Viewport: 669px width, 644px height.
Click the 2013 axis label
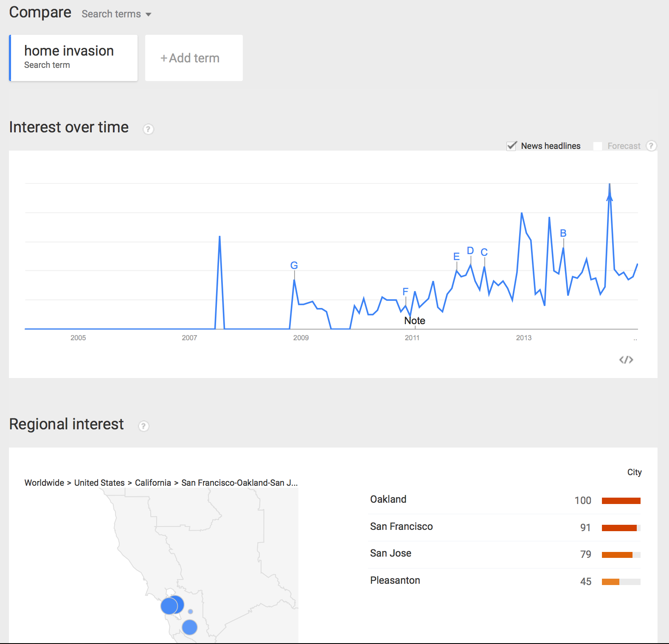pos(524,338)
